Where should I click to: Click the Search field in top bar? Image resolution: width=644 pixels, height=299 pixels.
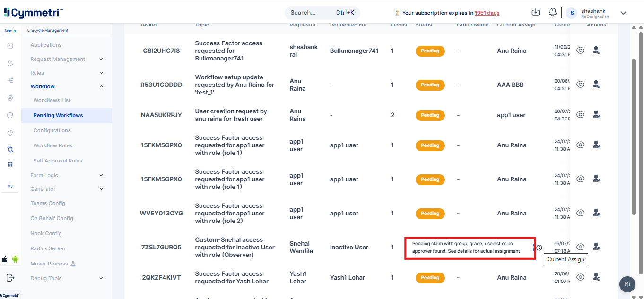(322, 13)
